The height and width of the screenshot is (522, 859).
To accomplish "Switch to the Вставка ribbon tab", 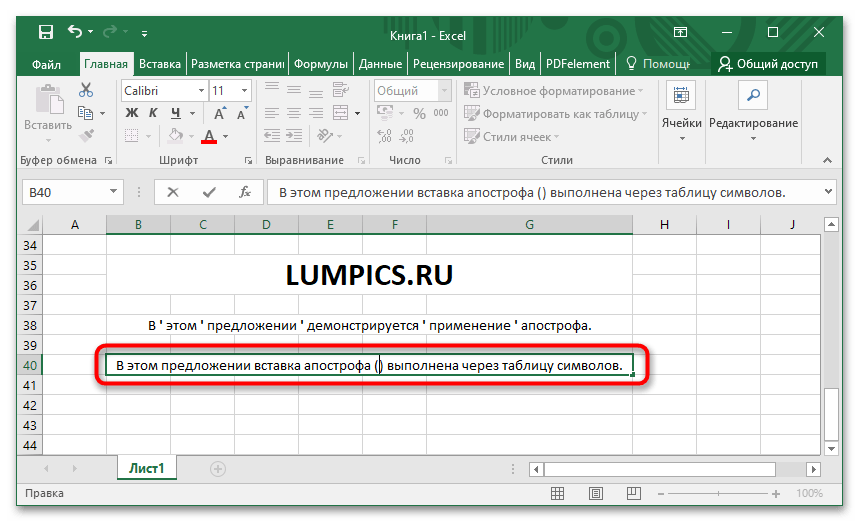I will pyautogui.click(x=160, y=64).
